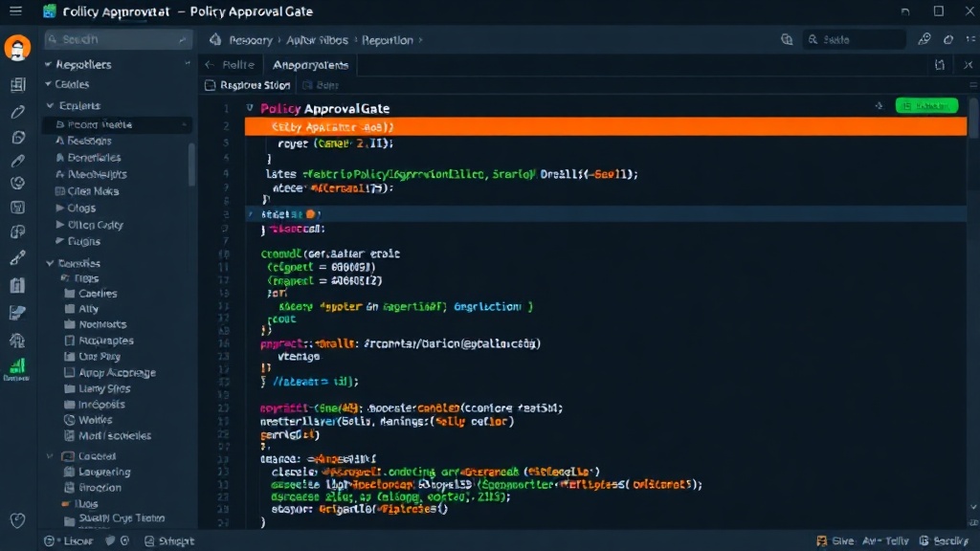Click the Pecpory breadcrumb item
The height and width of the screenshot is (551, 980).
point(251,40)
